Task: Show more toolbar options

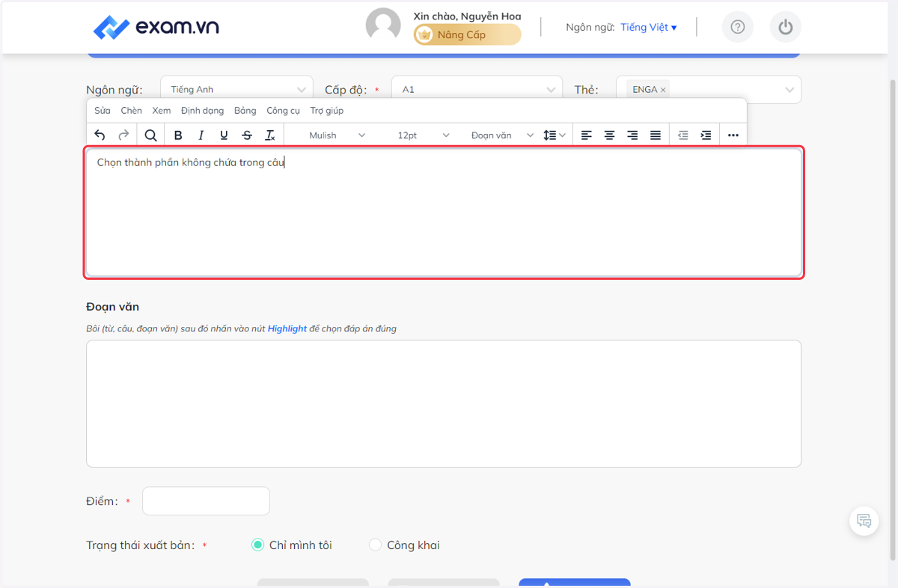Action: tap(733, 135)
